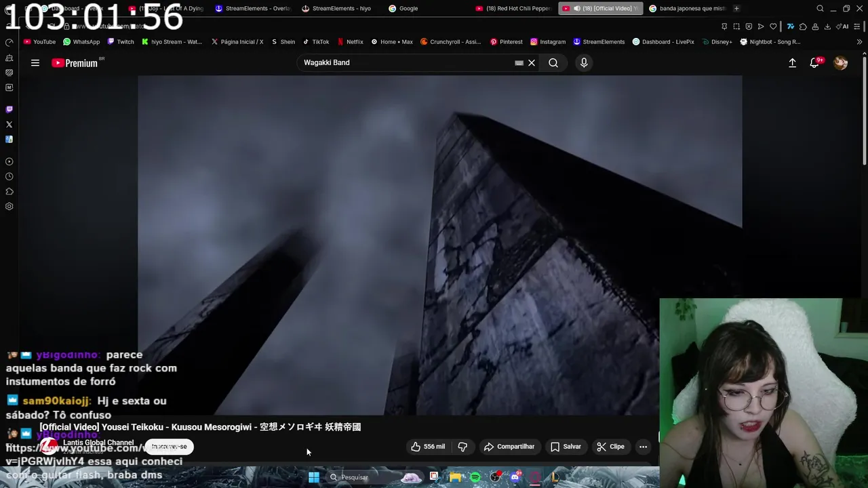Open the Windows Start menu
This screenshot has height=488, width=868.
click(314, 477)
